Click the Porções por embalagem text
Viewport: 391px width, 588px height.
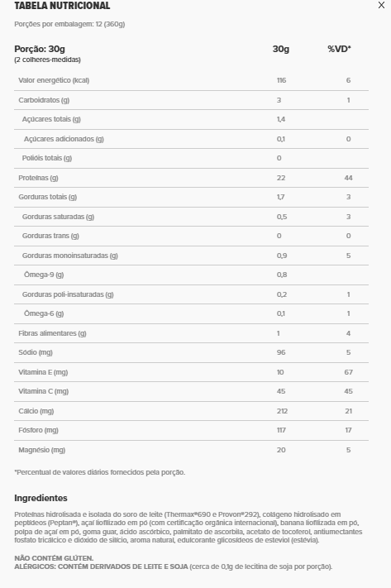[69, 24]
